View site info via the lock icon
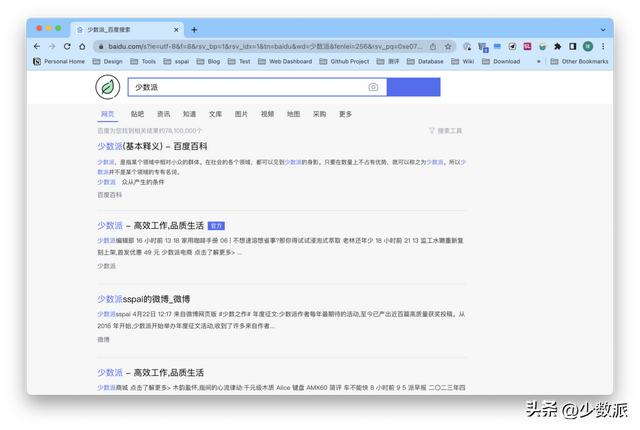Screen dimensions: 640x430 tap(101, 47)
